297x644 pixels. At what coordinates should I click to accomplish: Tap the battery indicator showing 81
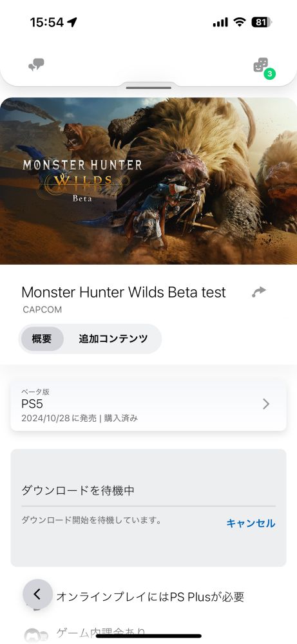point(262,22)
